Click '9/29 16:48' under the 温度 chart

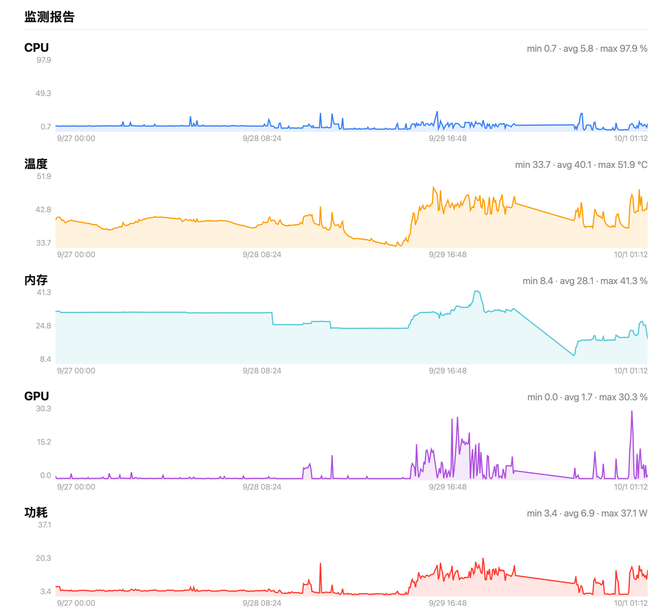[448, 255]
